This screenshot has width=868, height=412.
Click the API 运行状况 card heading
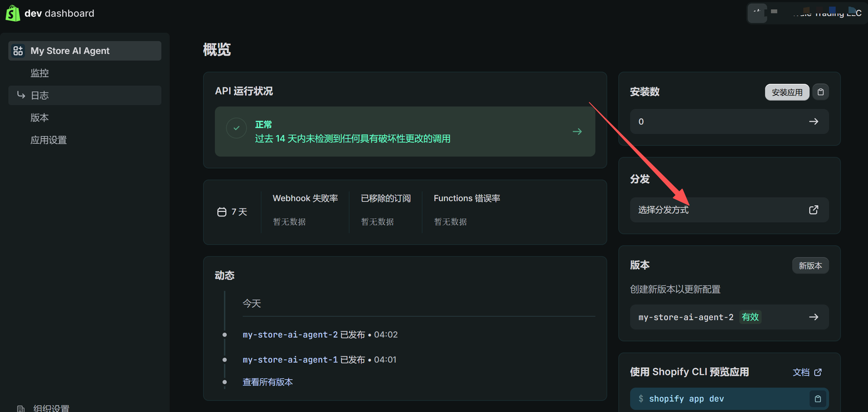(x=244, y=91)
